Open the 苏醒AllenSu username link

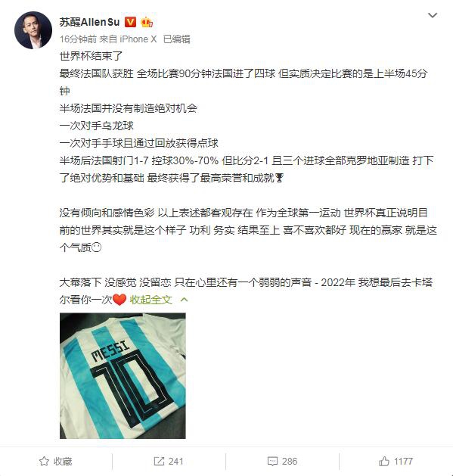(89, 22)
